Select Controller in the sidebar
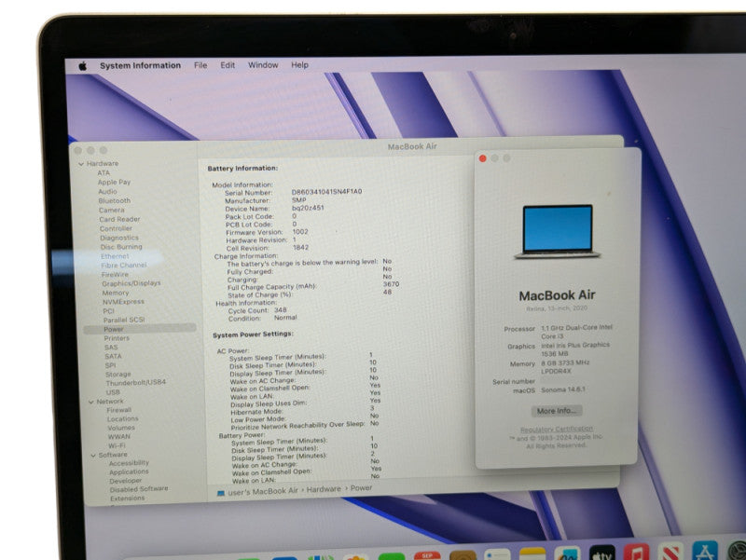The height and width of the screenshot is (560, 746). click(x=116, y=228)
